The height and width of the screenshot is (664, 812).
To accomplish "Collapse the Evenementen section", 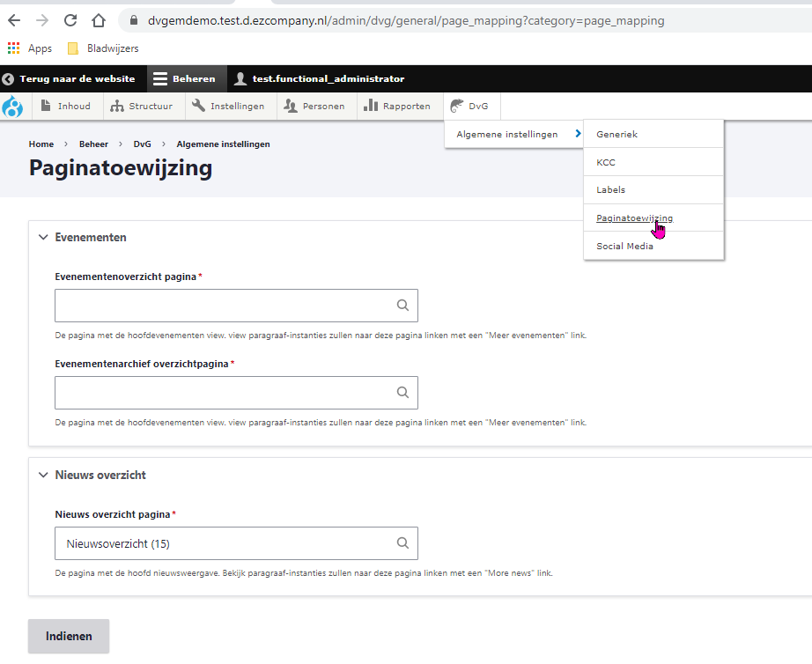I will point(43,237).
